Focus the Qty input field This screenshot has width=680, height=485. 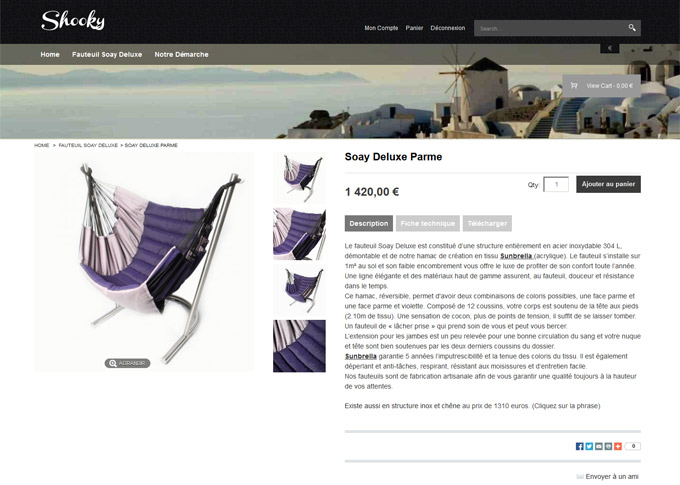(x=556, y=184)
